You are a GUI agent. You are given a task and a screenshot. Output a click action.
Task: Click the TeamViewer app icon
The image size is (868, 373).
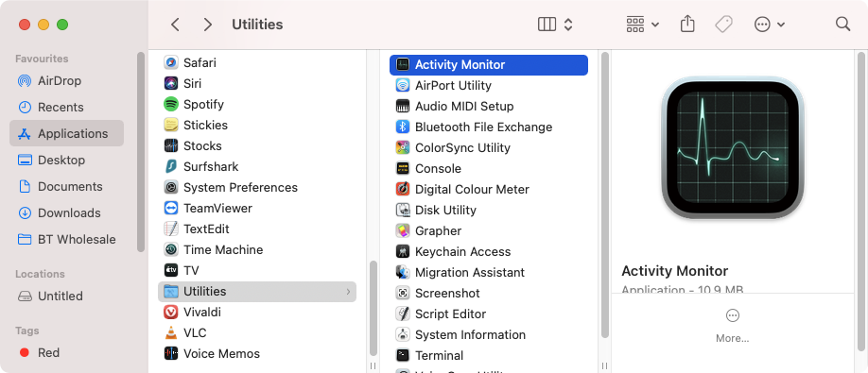pos(171,209)
